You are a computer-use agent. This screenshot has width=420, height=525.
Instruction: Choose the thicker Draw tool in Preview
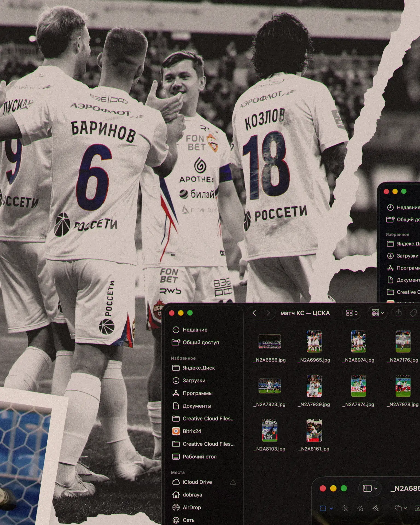click(376, 508)
